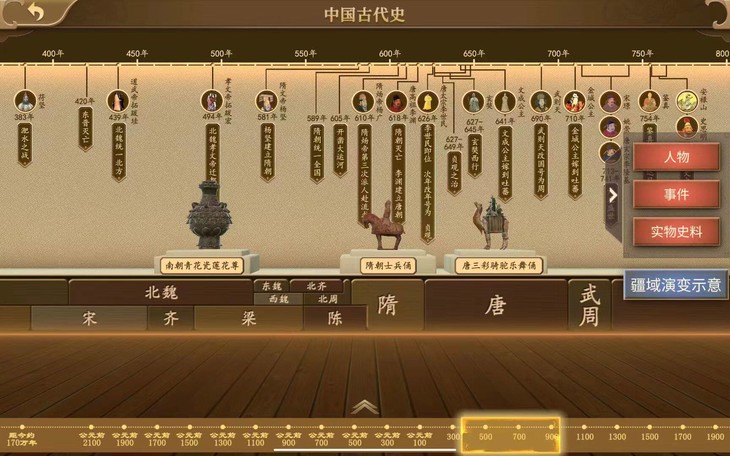The image size is (730, 456).
Task: Open the 苻坚 portrait at 383年
Action: [25, 101]
